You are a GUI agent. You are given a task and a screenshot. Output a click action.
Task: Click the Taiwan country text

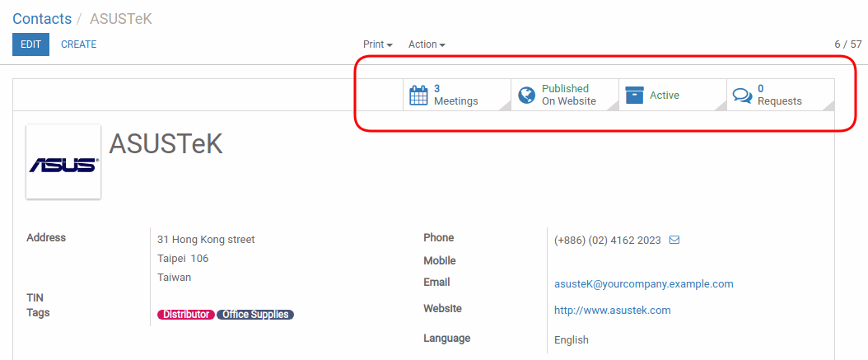click(x=174, y=278)
